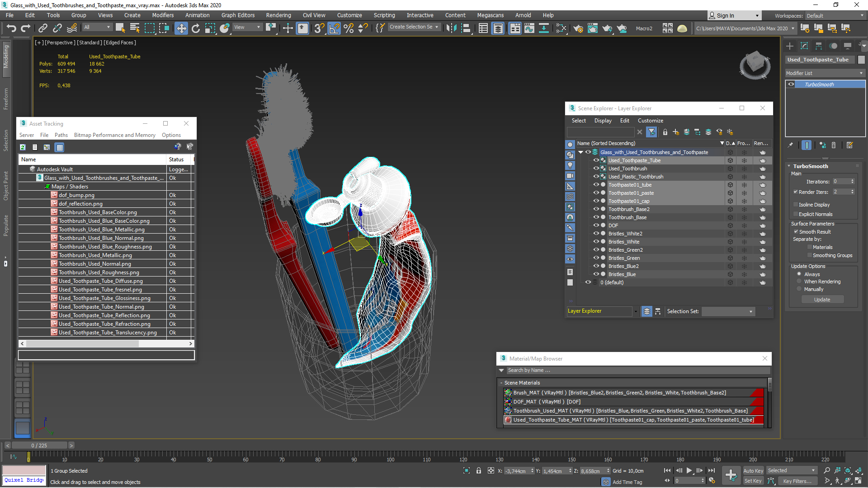The height and width of the screenshot is (488, 868).
Task: Click the time slider 0 / 225 handle
Action: (x=39, y=446)
